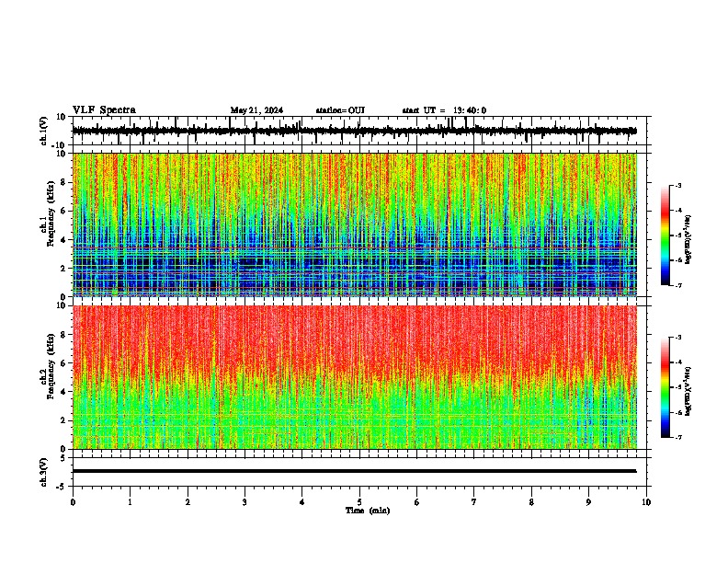This screenshot has height=563, width=728.
Task: Click the date text "May 21, 2024"
Action: tap(256, 110)
